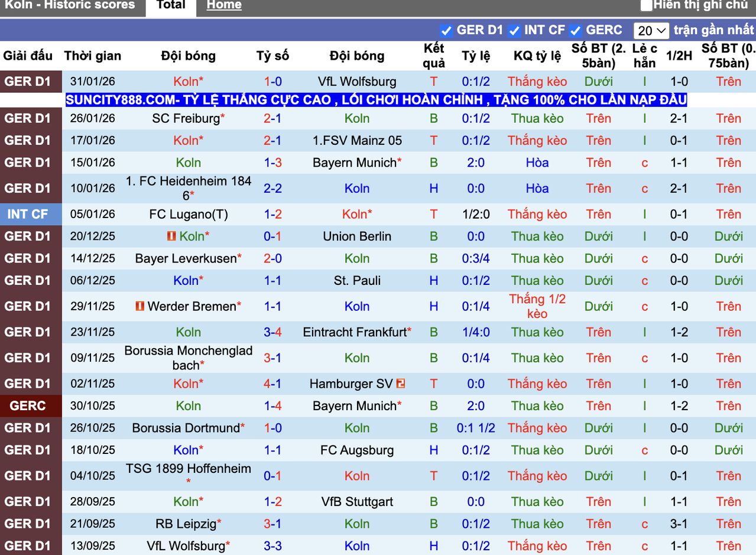Switch to the Total tab
This screenshot has height=555, width=756.
point(171,5)
